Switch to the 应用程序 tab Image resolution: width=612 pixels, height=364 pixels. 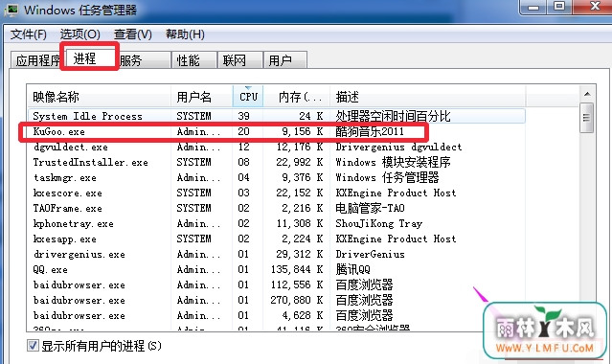pyautogui.click(x=36, y=60)
